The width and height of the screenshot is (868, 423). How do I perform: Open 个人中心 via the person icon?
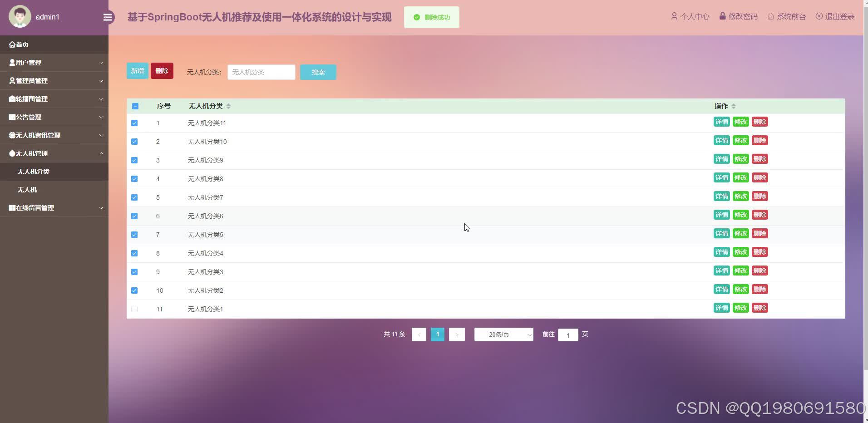click(x=675, y=16)
